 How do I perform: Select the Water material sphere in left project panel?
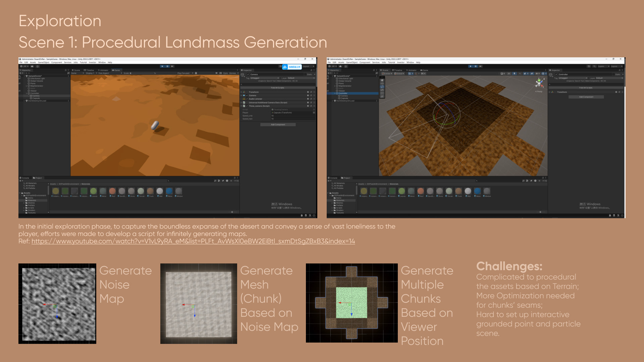point(169,191)
